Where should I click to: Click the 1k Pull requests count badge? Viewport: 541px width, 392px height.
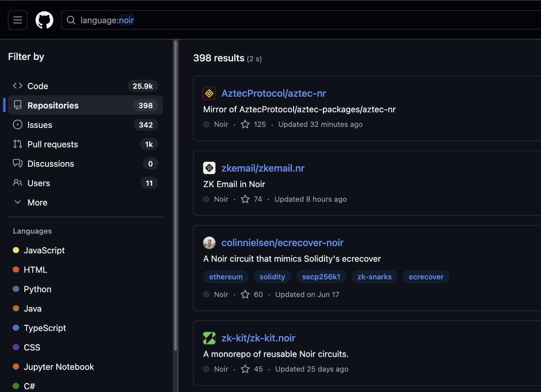tap(149, 144)
